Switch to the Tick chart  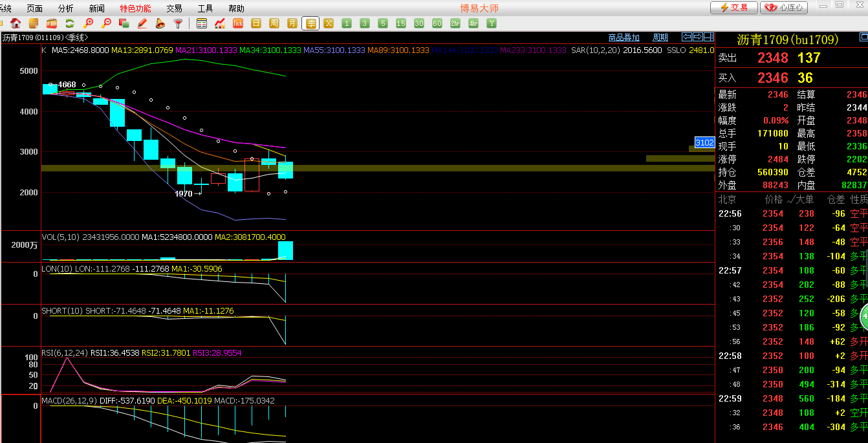click(x=238, y=23)
